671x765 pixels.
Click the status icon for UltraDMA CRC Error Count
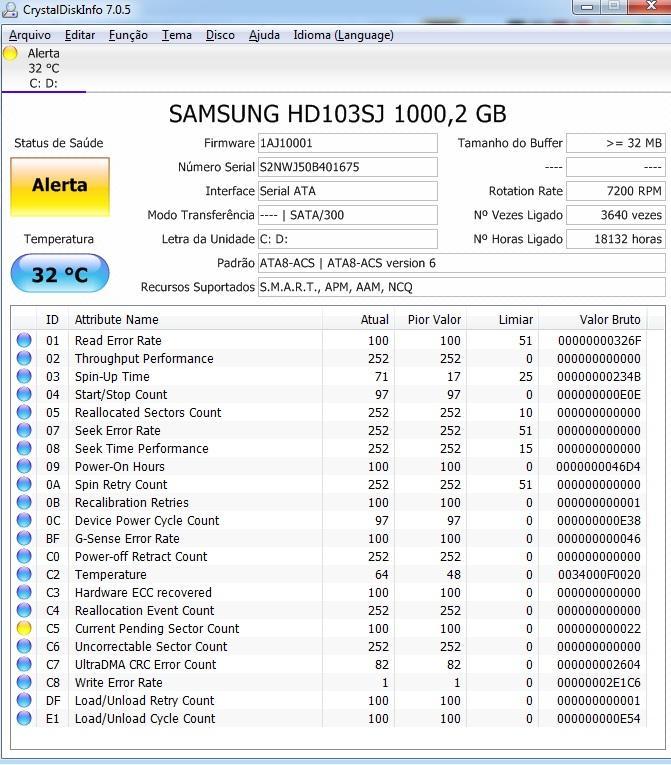24,664
